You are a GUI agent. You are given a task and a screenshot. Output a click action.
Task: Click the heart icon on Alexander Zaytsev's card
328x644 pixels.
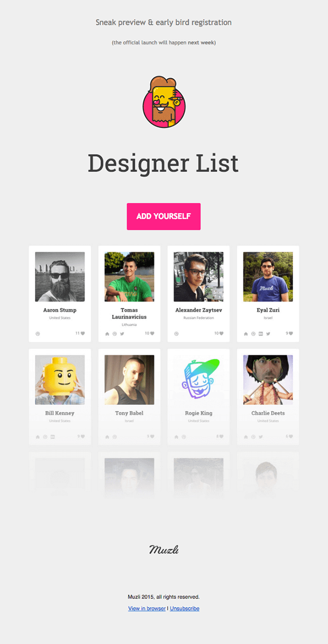click(221, 333)
